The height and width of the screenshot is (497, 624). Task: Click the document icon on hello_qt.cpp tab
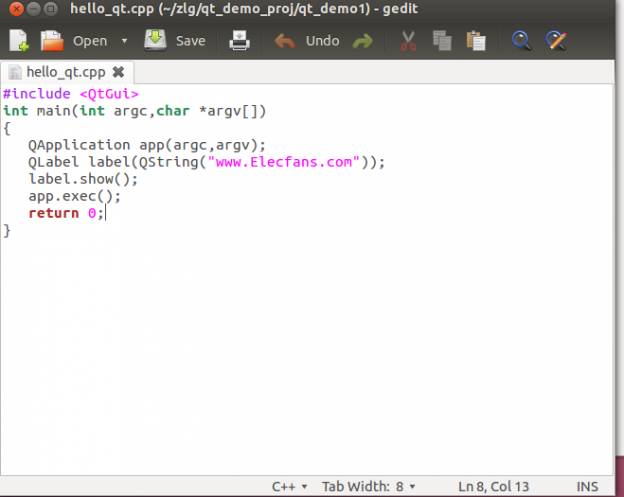click(x=15, y=72)
